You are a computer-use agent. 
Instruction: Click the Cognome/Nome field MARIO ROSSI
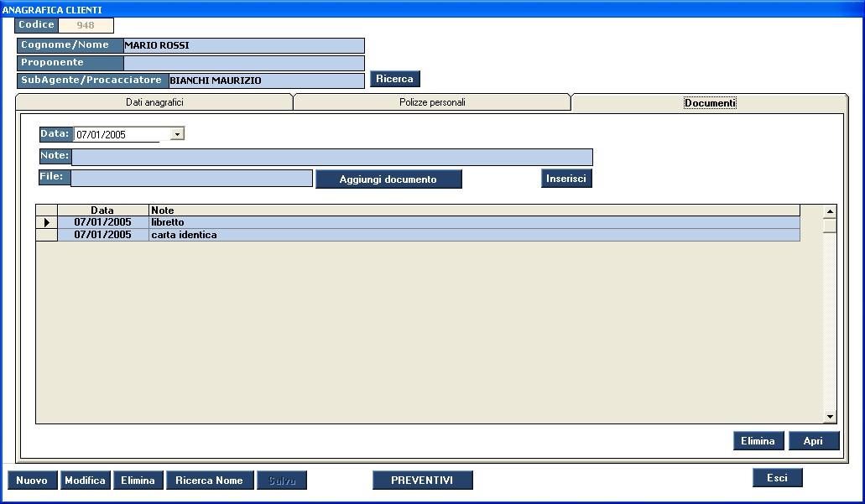tap(244, 45)
